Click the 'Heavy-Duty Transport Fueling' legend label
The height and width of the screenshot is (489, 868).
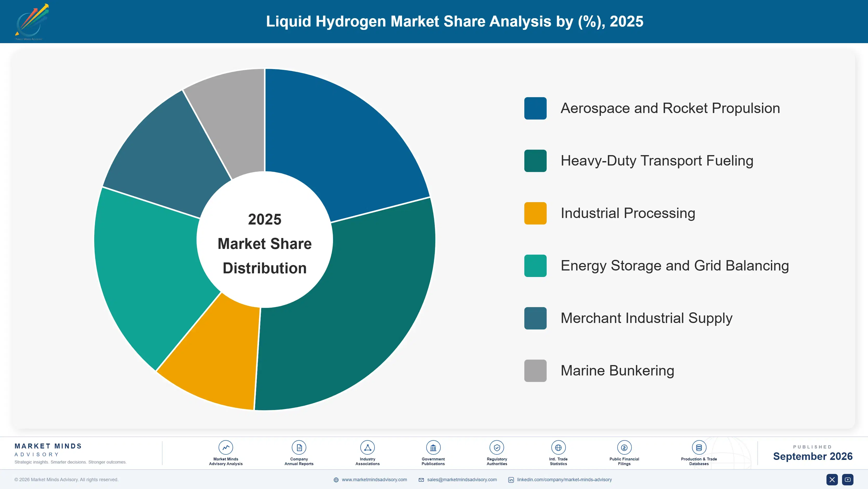point(657,161)
